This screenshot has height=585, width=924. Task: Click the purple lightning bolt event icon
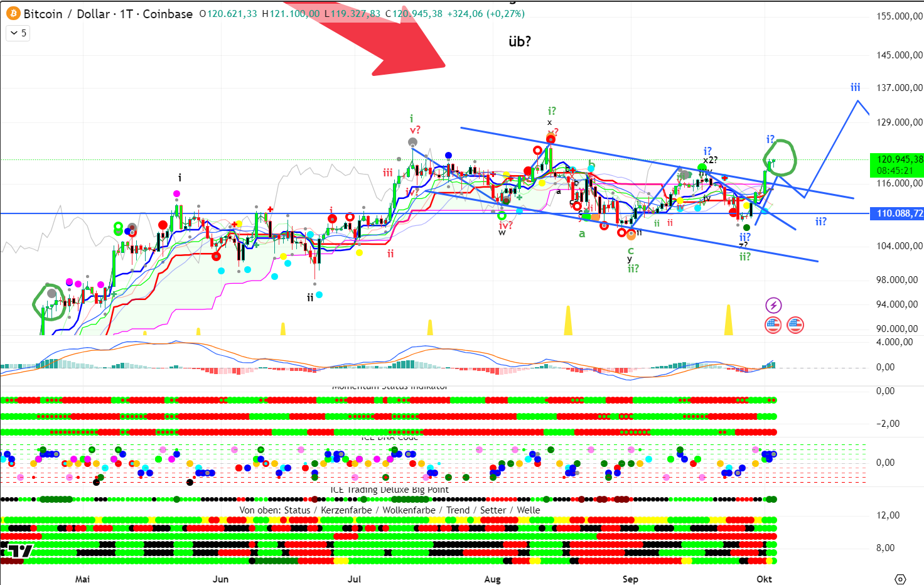(x=773, y=306)
